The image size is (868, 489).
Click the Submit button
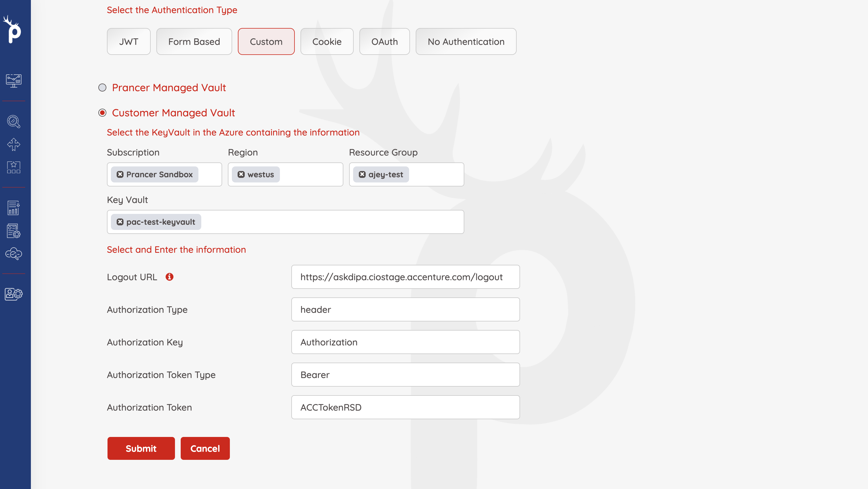(x=141, y=448)
